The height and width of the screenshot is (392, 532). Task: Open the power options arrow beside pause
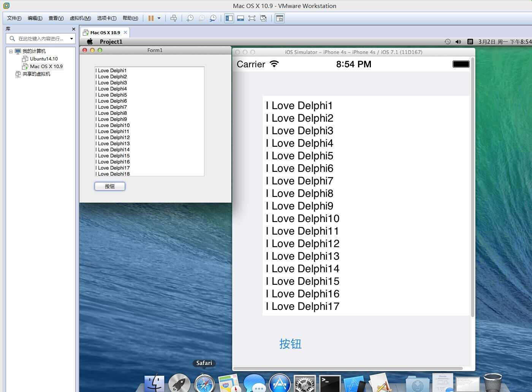pyautogui.click(x=159, y=18)
